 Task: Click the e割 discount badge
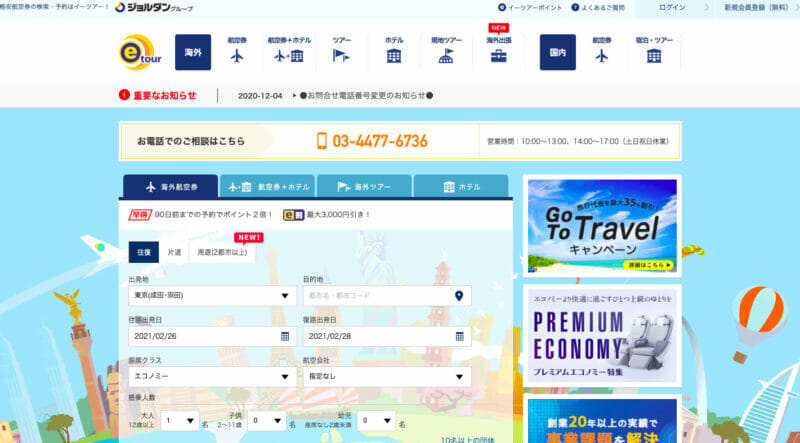click(293, 215)
